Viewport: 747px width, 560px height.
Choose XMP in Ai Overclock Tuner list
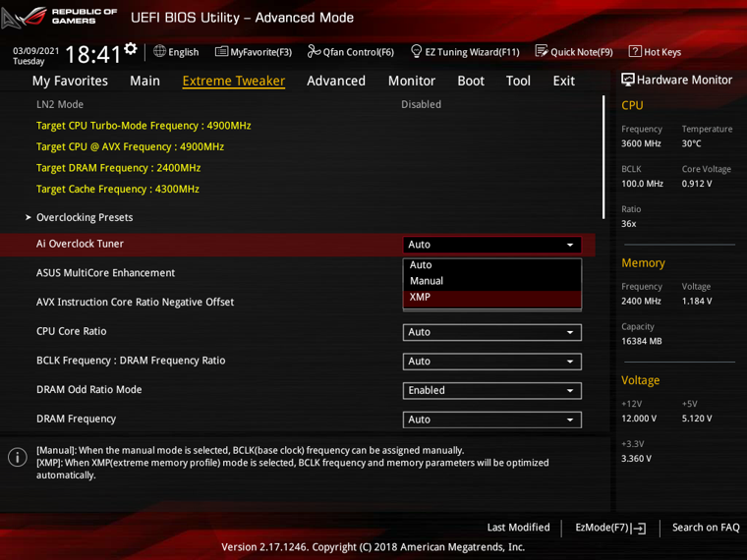[x=492, y=297]
